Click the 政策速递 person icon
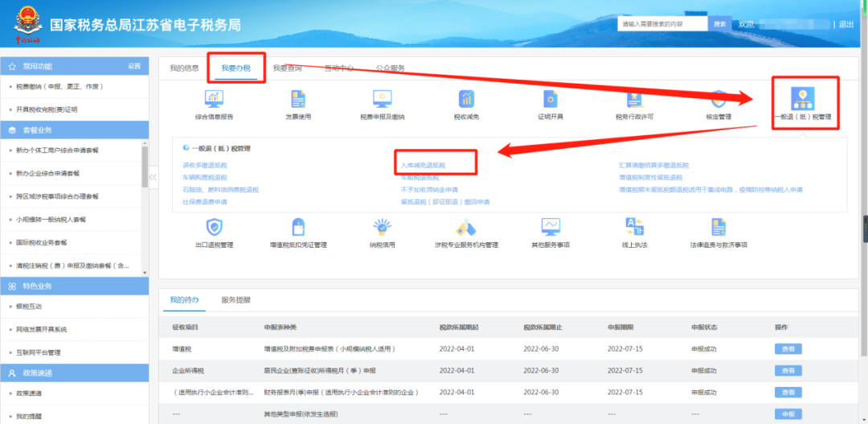Image resolution: width=868 pixels, height=424 pixels. coord(11,373)
